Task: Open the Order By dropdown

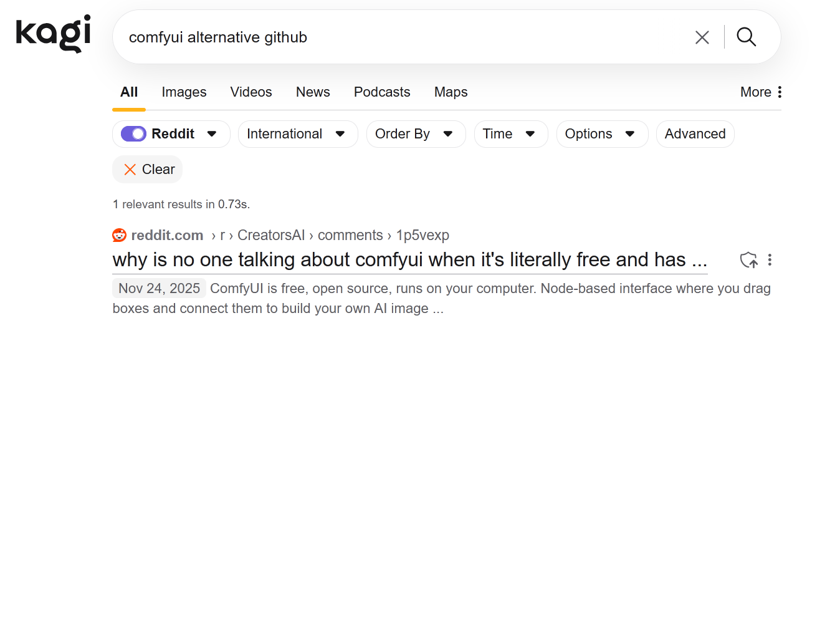Action: tap(416, 134)
